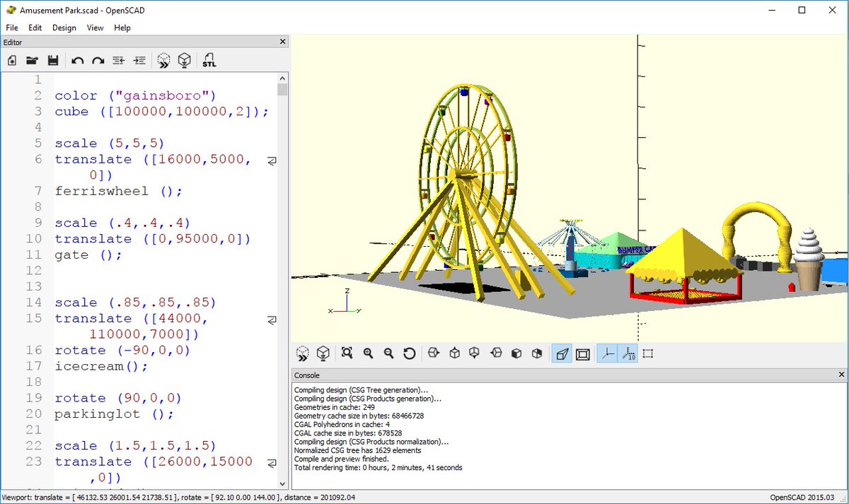Open the View menu
849x504 pixels.
pyautogui.click(x=95, y=28)
